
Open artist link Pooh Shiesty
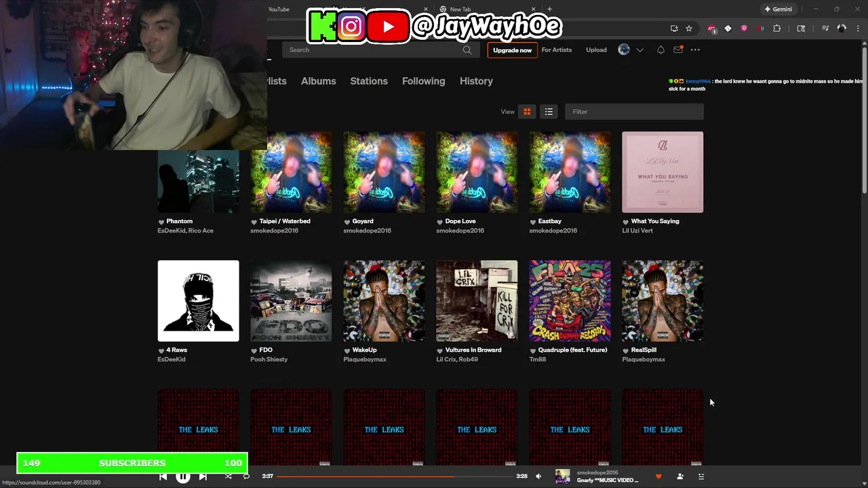point(269,359)
